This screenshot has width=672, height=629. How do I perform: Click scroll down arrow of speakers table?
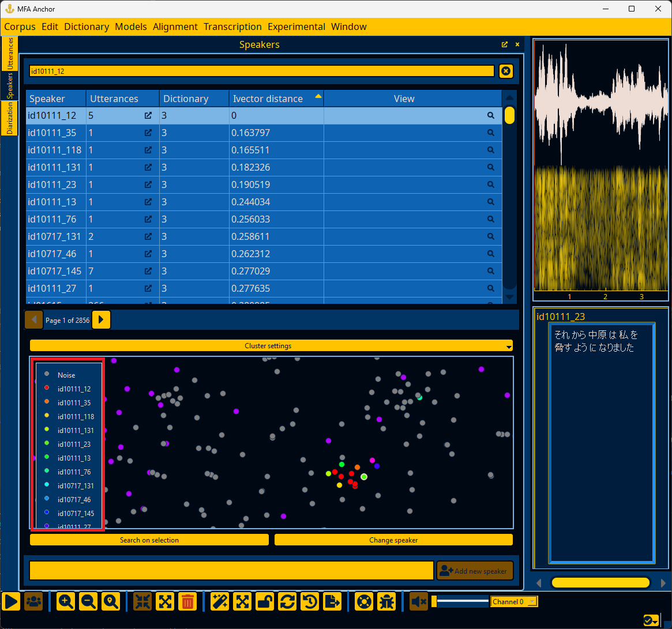pos(509,297)
